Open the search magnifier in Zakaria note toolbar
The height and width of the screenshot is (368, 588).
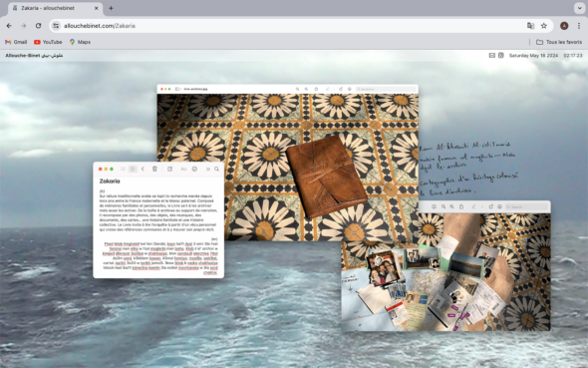coord(216,170)
